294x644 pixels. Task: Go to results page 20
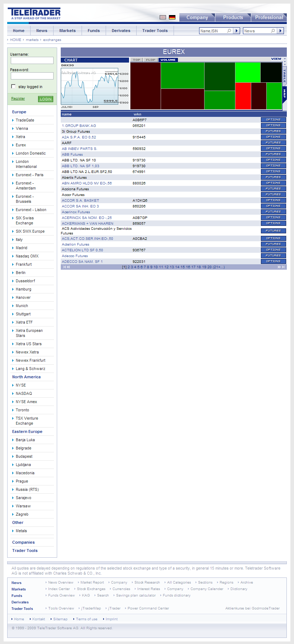[x=210, y=267]
